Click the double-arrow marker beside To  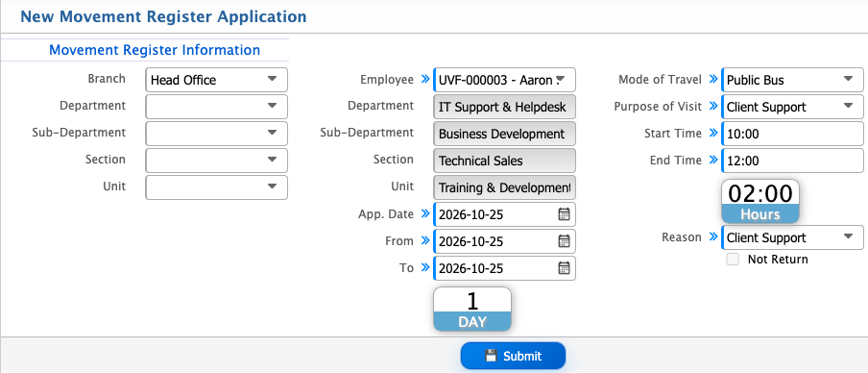tap(424, 267)
